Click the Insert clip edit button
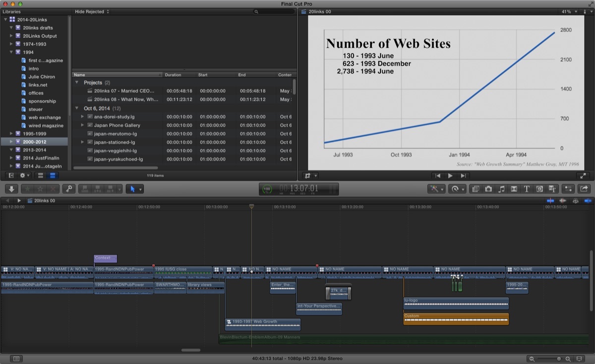The height and width of the screenshot is (364, 595). pos(98,189)
